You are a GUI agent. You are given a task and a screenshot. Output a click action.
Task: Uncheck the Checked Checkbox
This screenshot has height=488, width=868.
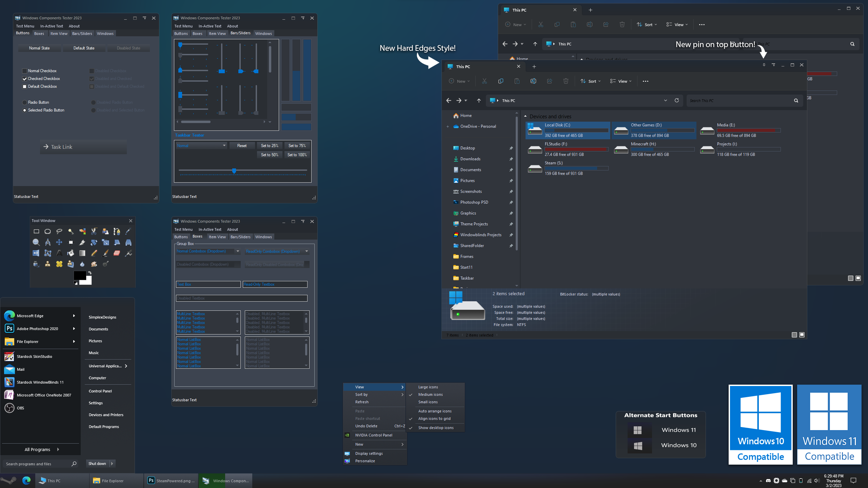(24, 79)
